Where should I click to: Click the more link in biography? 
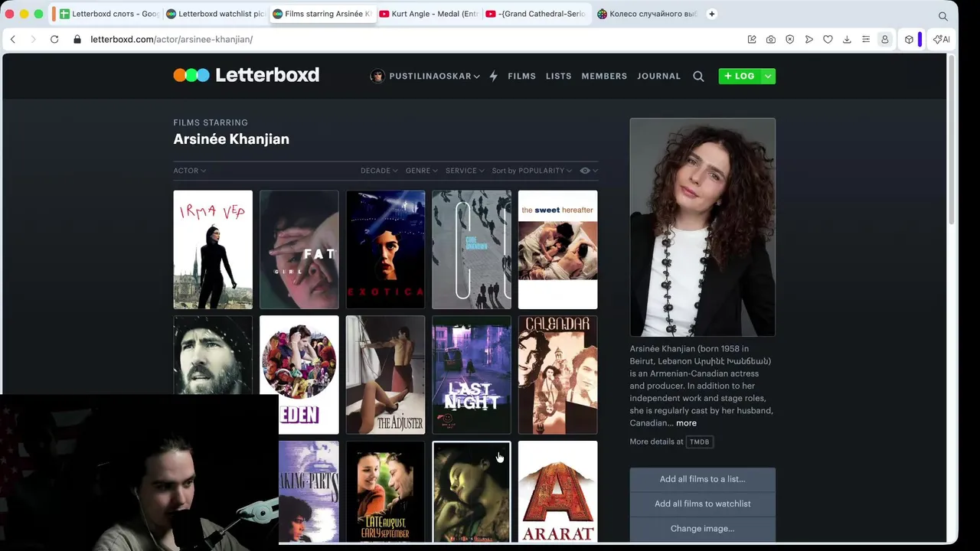point(686,423)
